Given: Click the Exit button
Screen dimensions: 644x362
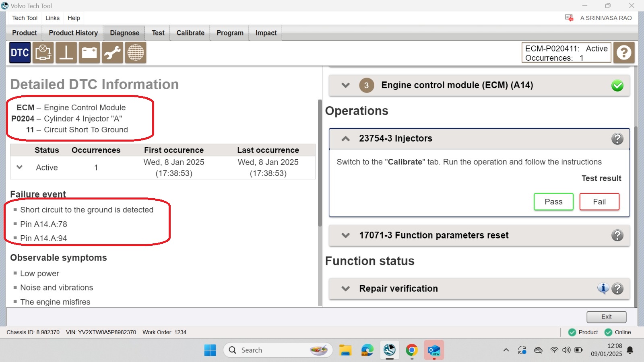Looking at the screenshot, I should point(606,317).
